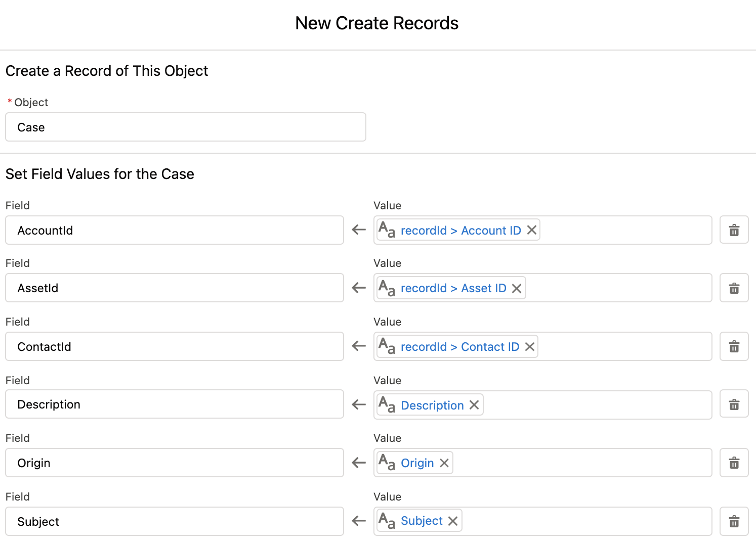
Task: Click the Origin field input box
Action: 174,463
